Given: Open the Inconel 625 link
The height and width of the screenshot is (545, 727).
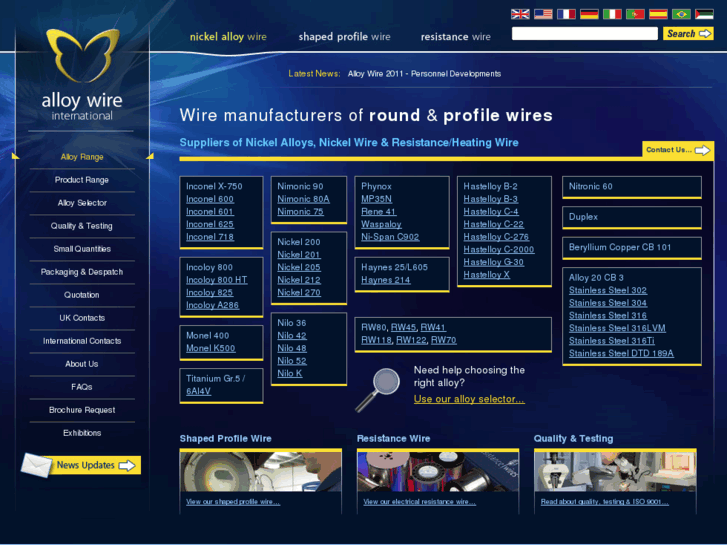Looking at the screenshot, I should [210, 224].
